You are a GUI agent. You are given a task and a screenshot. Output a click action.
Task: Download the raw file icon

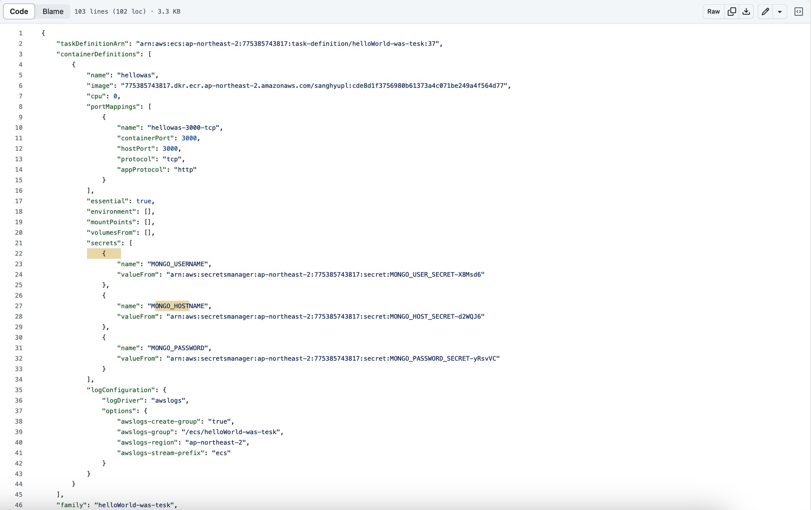click(746, 12)
